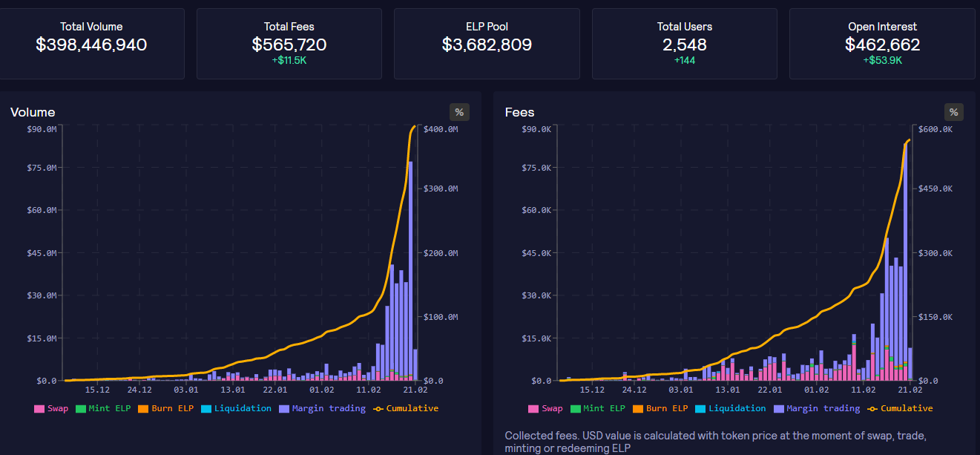Toggle Mint ELP in Volume legend

103,408
